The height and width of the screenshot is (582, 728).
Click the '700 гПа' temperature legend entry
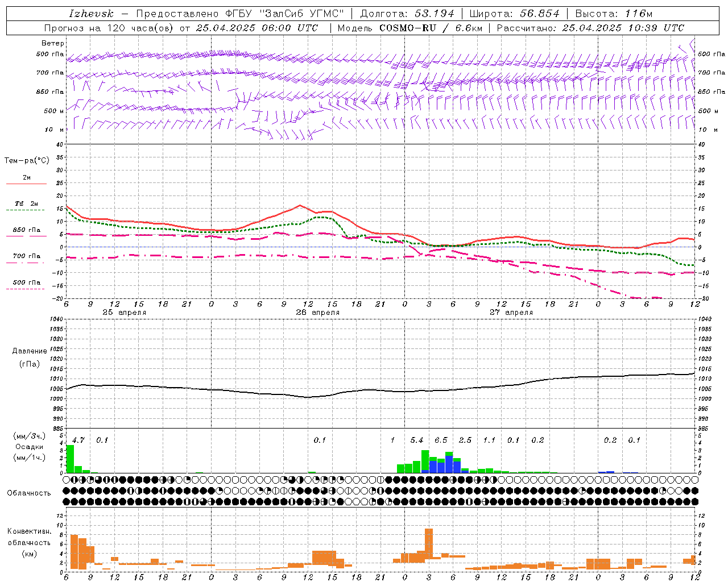tap(26, 256)
